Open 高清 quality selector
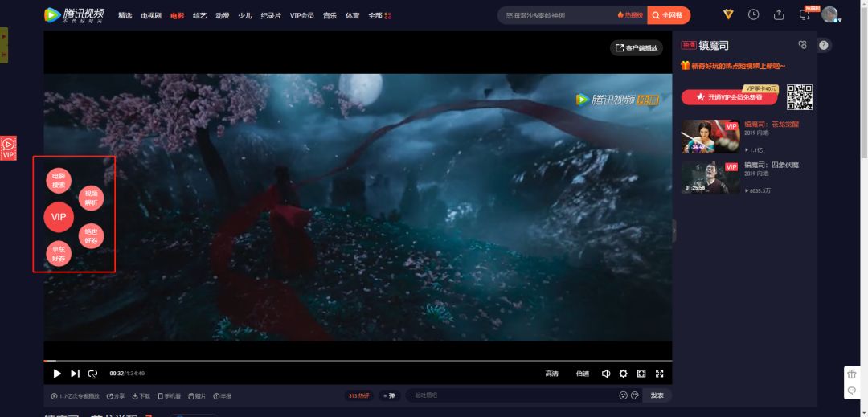Screen dimensions: 868x417 coord(551,374)
